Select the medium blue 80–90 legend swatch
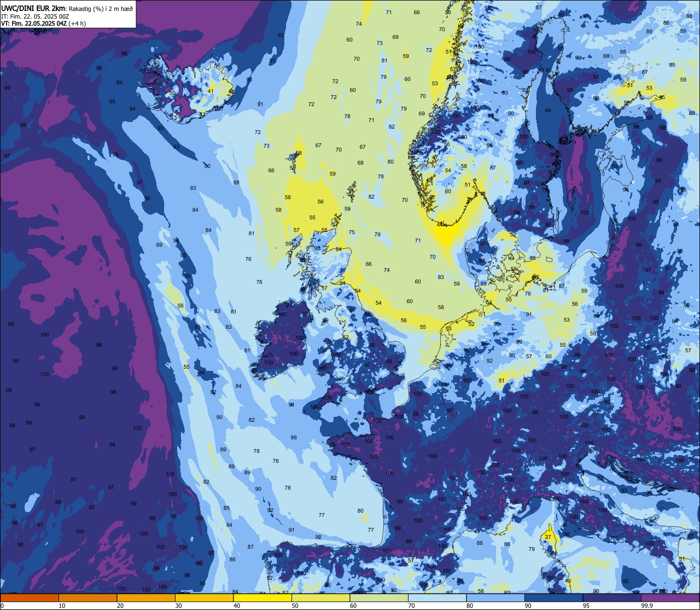Image resolution: width=700 pixels, height=610 pixels. pos(495,598)
